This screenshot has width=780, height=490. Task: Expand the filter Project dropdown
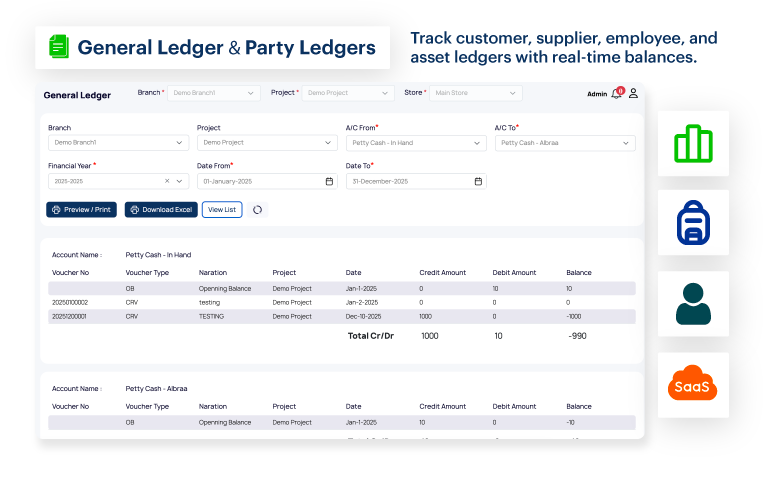pyautogui.click(x=267, y=143)
